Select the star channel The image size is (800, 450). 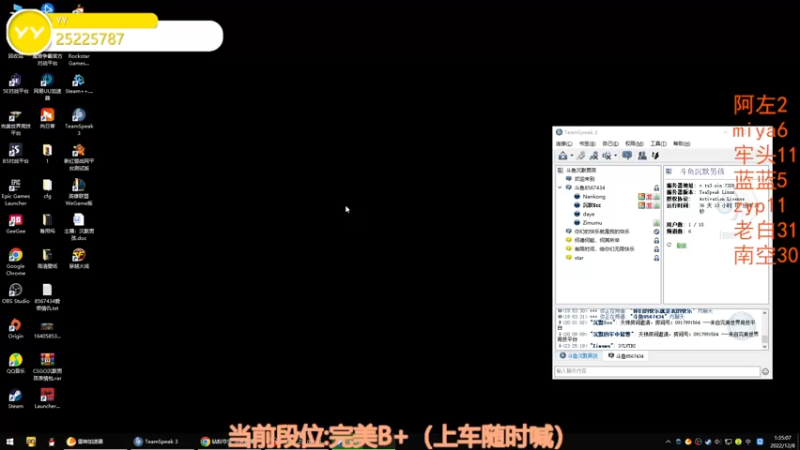click(579, 258)
